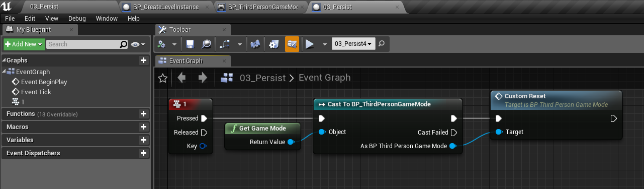The image size is (644, 189).
Task: Open the File menu
Action: (10, 18)
